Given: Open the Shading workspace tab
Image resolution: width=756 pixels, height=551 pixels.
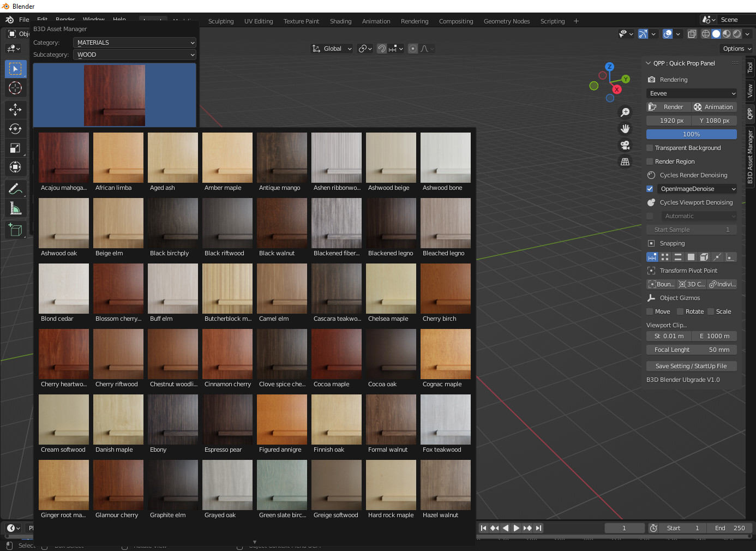Looking at the screenshot, I should (x=340, y=21).
